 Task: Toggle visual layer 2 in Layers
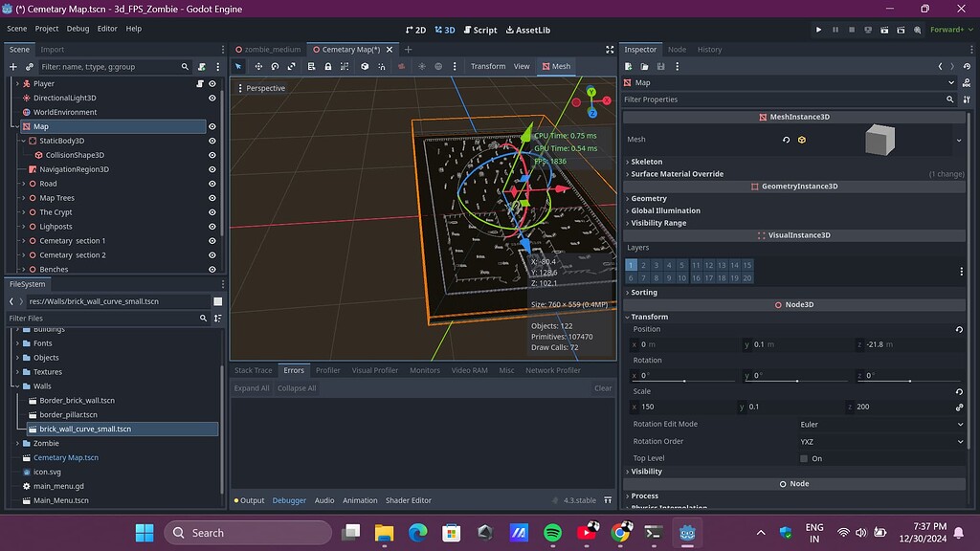coord(644,266)
